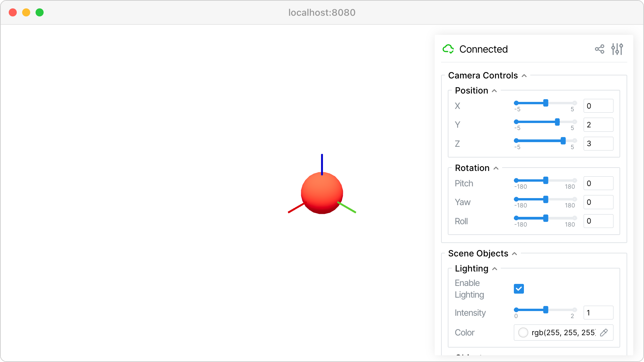Click the Position folder title
Image resolution: width=644 pixels, height=362 pixels.
tap(472, 90)
